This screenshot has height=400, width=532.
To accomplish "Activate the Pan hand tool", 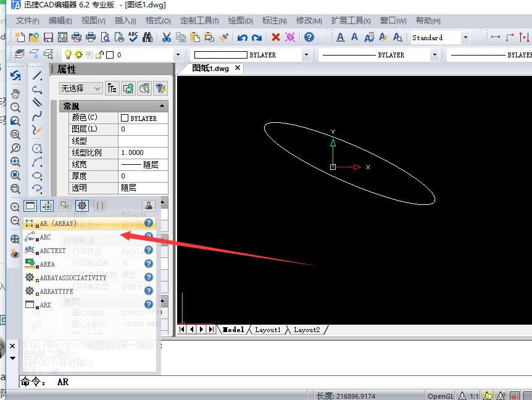I will pos(15,93).
